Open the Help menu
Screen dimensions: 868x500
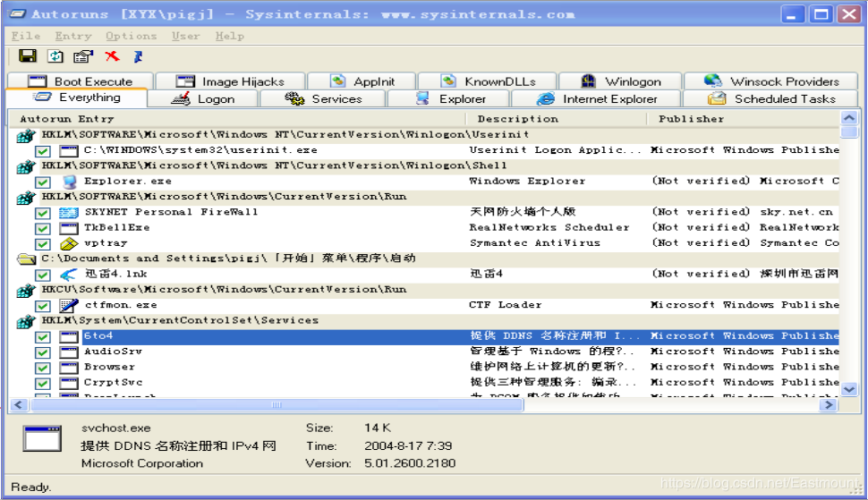[230, 36]
